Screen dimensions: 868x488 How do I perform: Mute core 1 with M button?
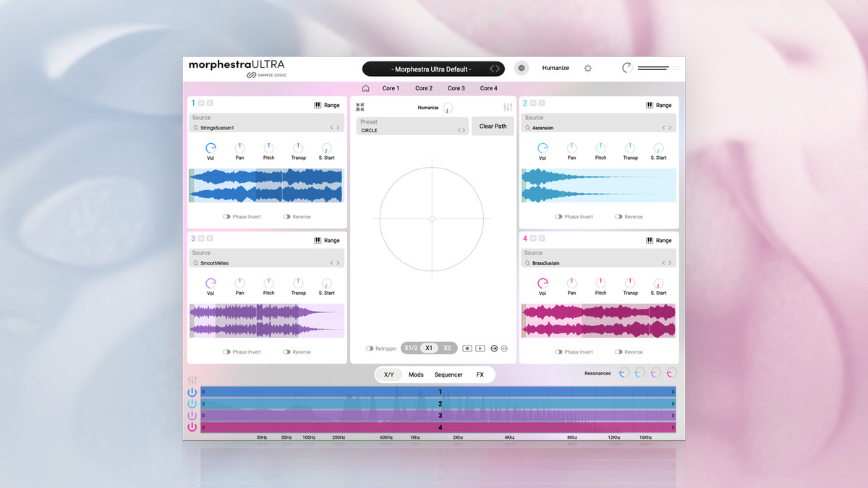(201, 103)
